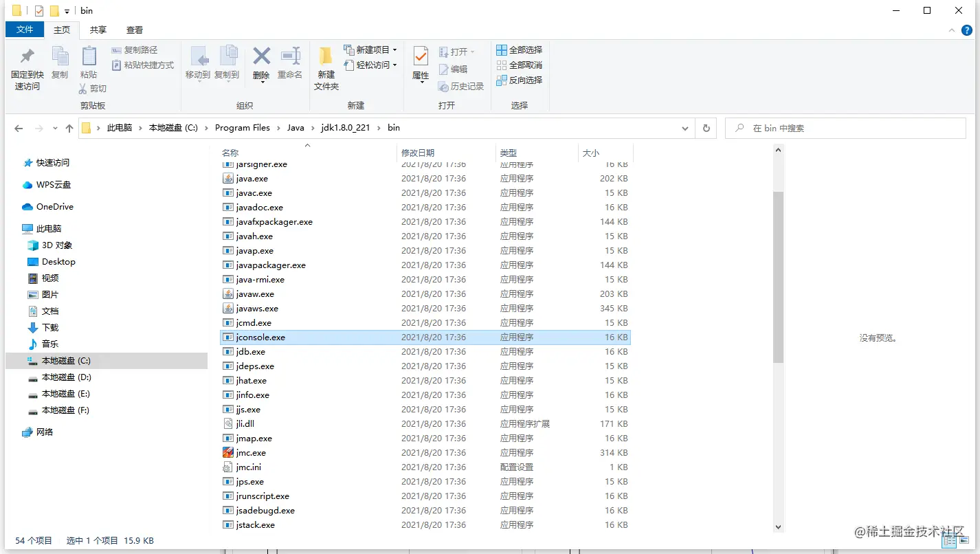Refresh the folder view
Screen dimensions: 980x554
706,129
